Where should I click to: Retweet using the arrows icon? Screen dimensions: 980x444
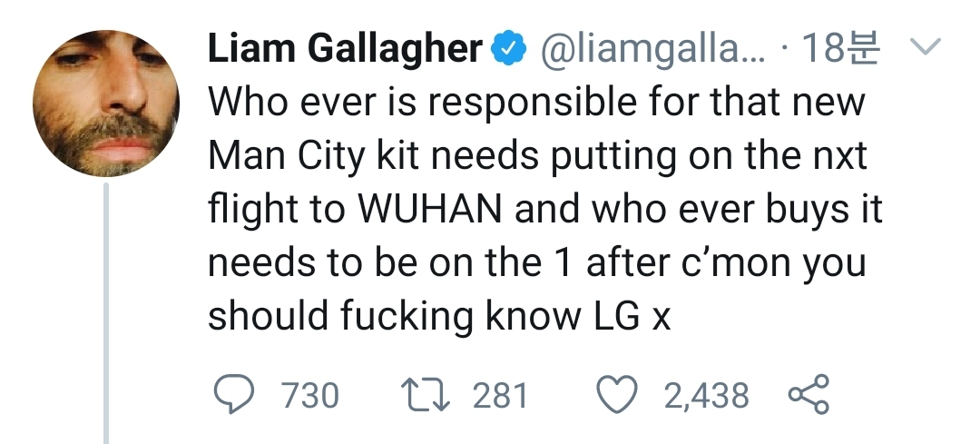425,396
